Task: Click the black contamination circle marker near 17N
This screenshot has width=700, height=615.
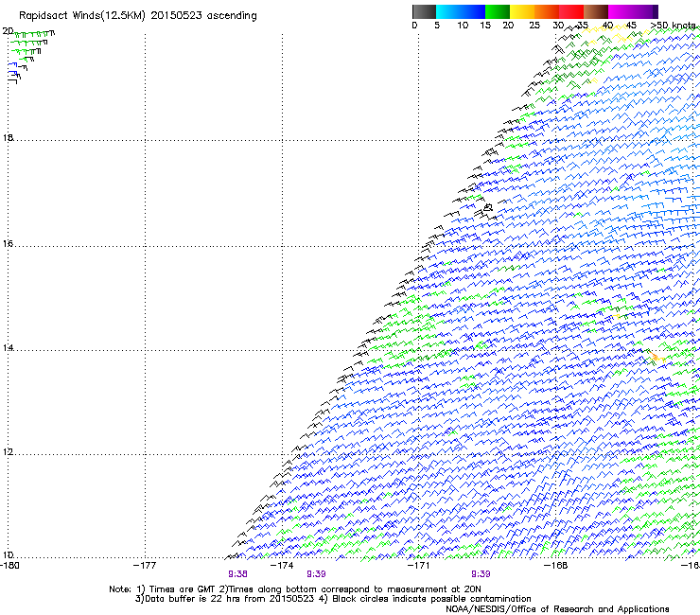Action: (x=488, y=207)
